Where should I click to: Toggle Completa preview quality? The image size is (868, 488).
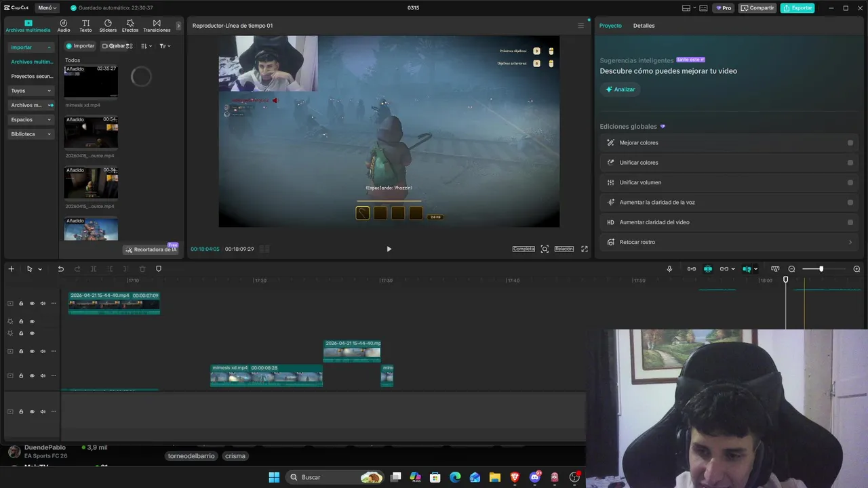tap(524, 249)
